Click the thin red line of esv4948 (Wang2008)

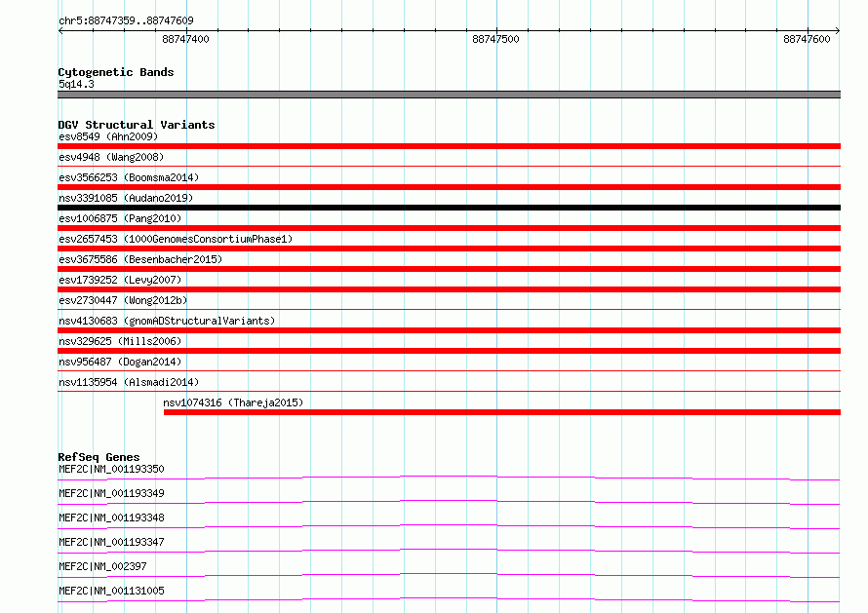(449, 166)
